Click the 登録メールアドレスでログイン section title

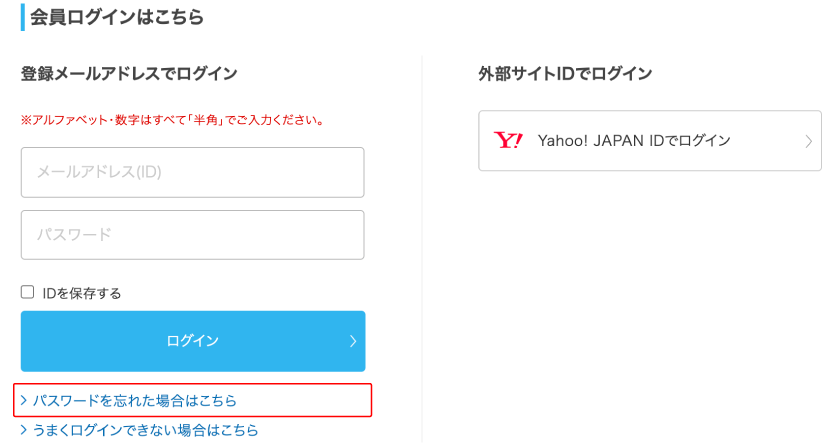pyautogui.click(x=129, y=73)
